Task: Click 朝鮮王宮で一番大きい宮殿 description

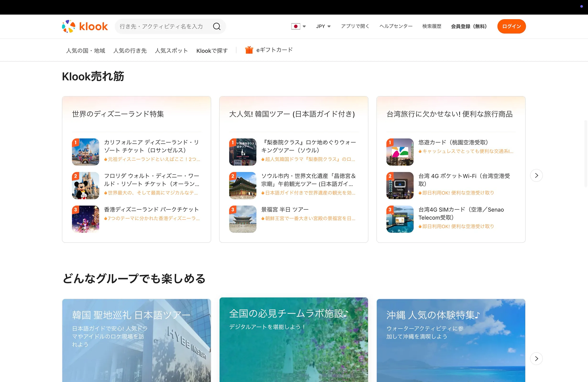Action: pyautogui.click(x=308, y=219)
